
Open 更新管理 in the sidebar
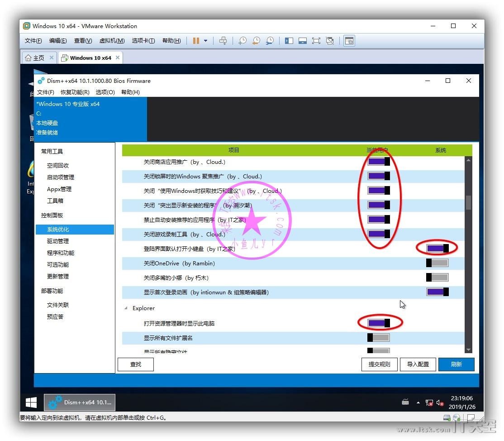(x=58, y=276)
